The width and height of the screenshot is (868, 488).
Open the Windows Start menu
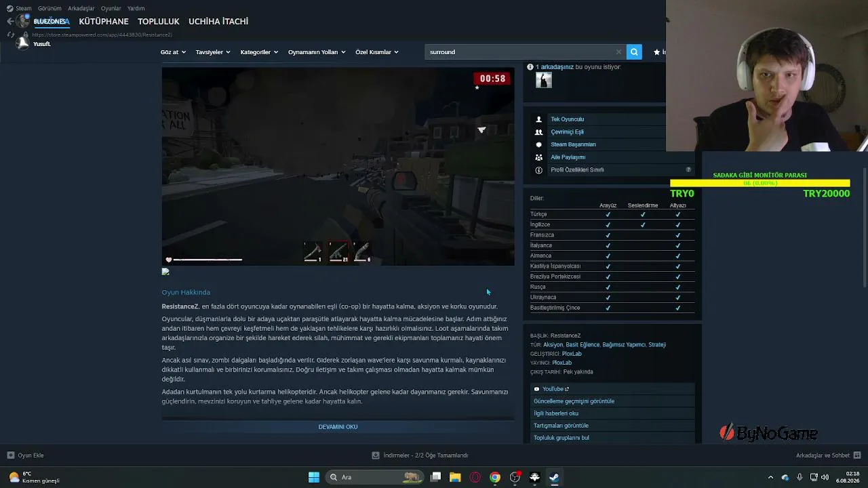314,477
